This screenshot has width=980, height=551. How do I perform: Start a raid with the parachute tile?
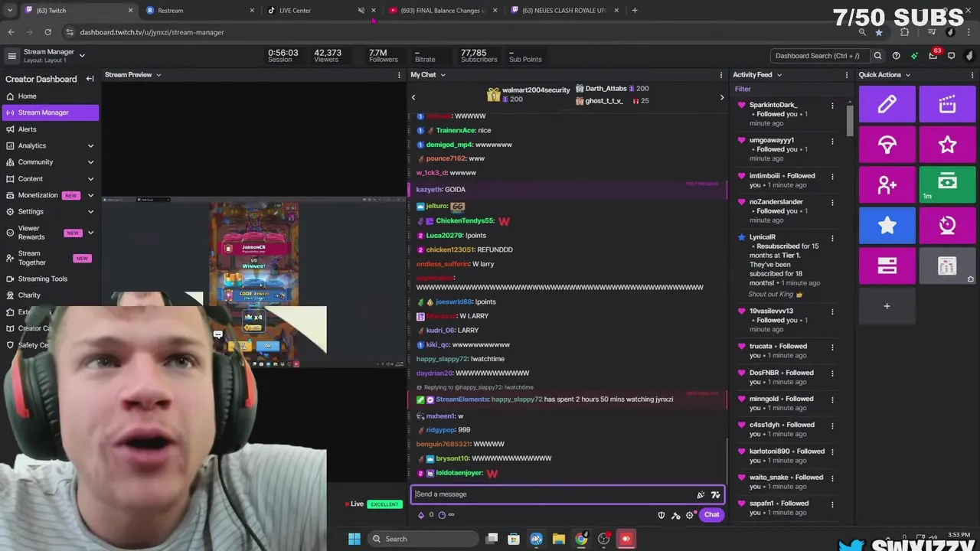[x=887, y=144]
